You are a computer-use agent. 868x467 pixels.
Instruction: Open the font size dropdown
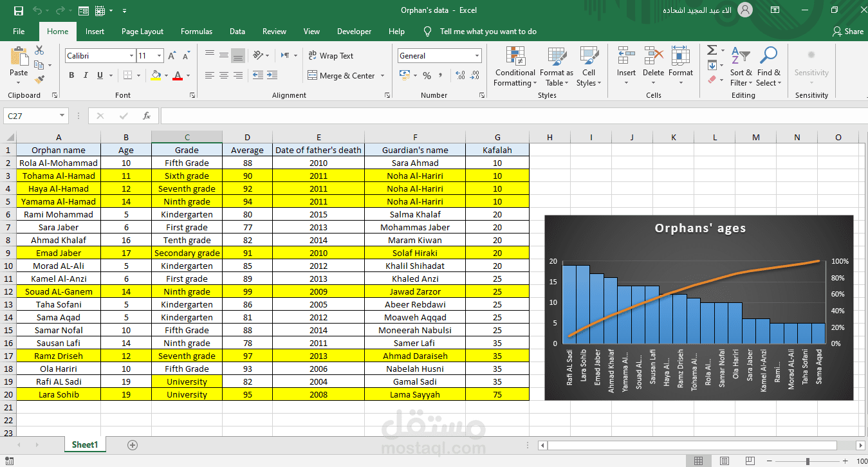pos(160,56)
